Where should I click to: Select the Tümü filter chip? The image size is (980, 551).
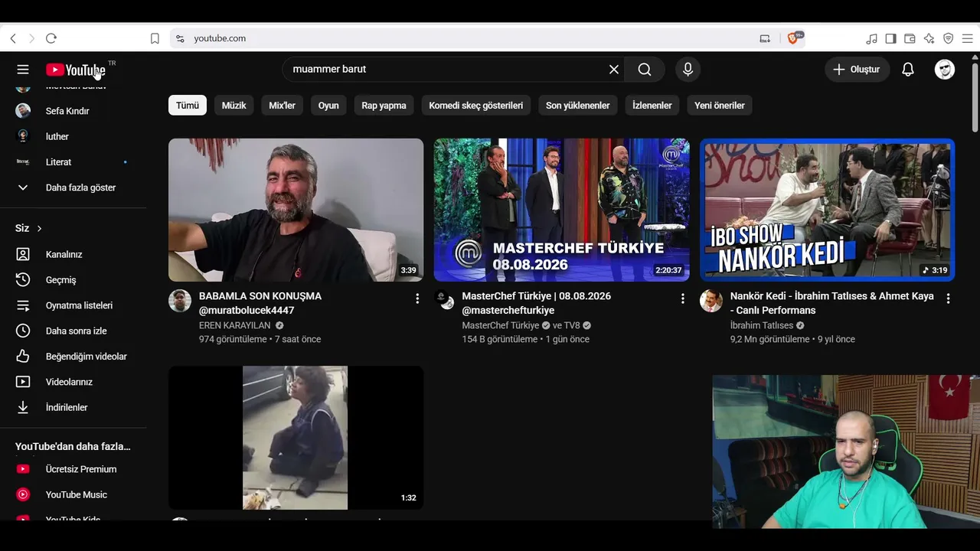[188, 106]
